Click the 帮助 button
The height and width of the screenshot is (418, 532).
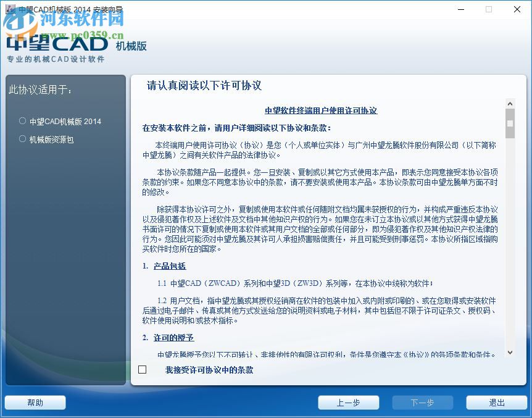[35, 402]
